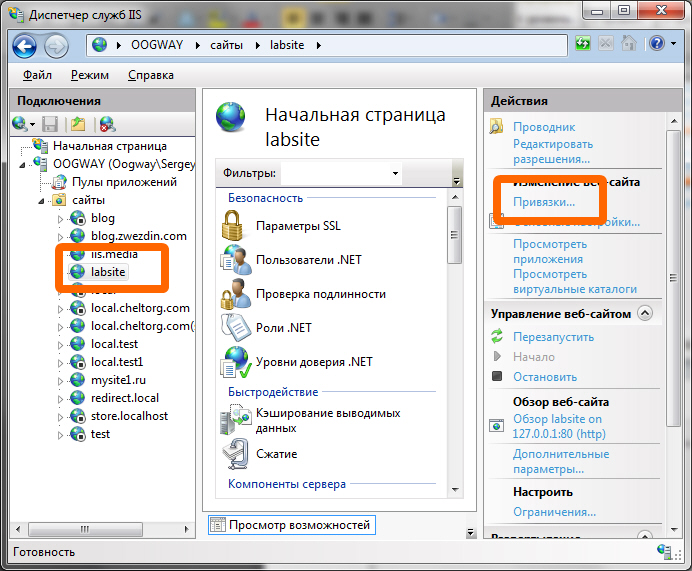This screenshot has height=571, width=692.
Task: Open the Роли .NET feature icon
Action: (235, 326)
